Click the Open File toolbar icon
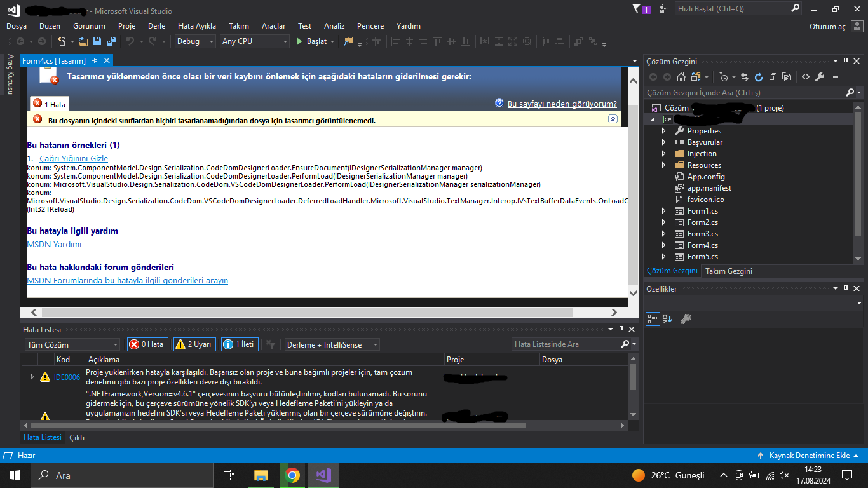The width and height of the screenshot is (868, 488). click(83, 41)
